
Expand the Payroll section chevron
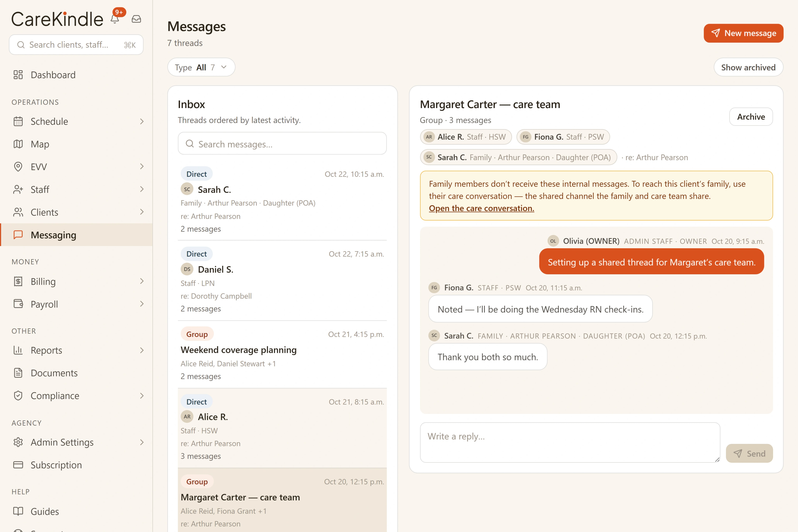pos(142,304)
